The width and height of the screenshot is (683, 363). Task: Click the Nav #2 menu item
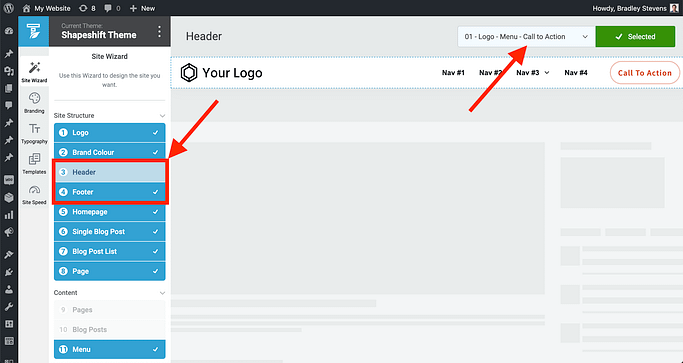point(490,73)
